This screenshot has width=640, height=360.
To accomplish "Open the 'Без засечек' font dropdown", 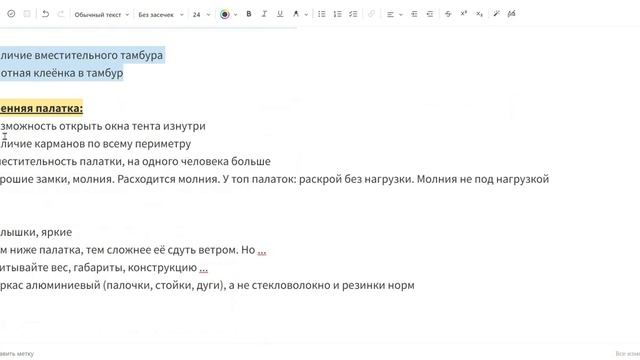I will (x=160, y=14).
